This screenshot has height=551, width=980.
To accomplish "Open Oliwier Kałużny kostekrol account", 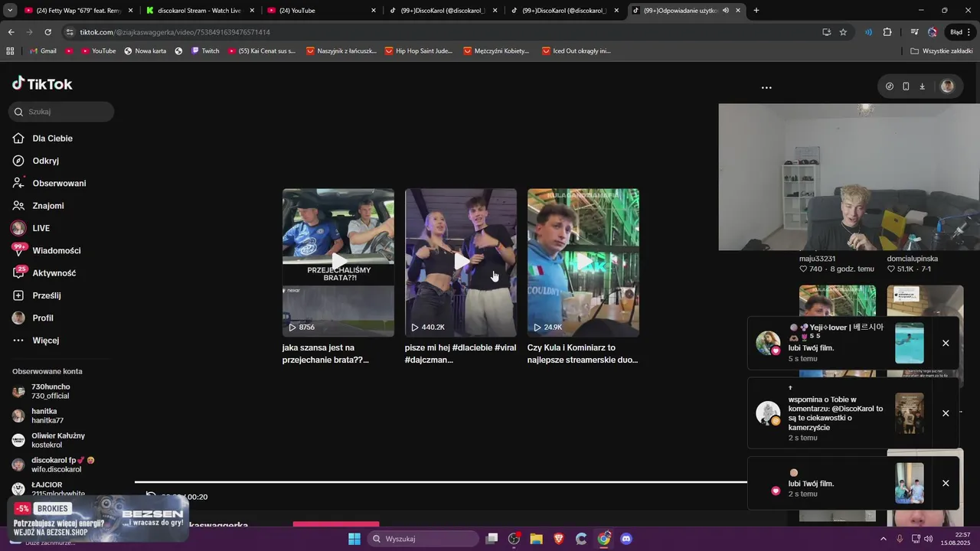I will (58, 440).
